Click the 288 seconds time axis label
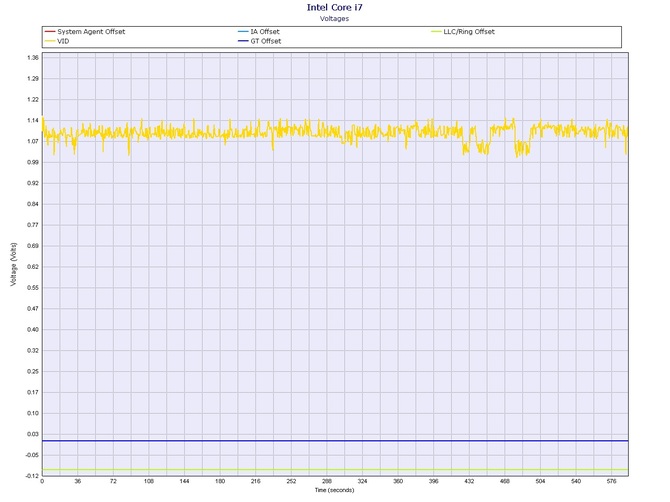The width and height of the screenshot is (670, 502). [x=327, y=481]
